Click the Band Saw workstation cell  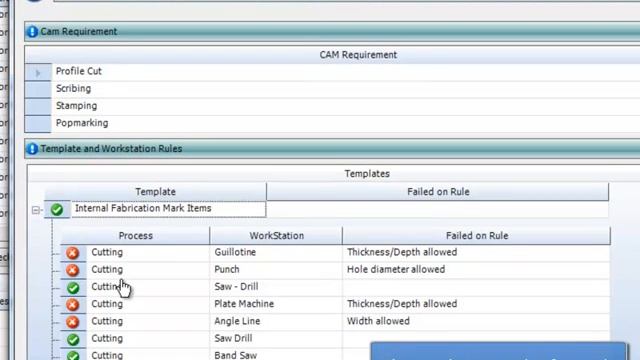pos(276,354)
